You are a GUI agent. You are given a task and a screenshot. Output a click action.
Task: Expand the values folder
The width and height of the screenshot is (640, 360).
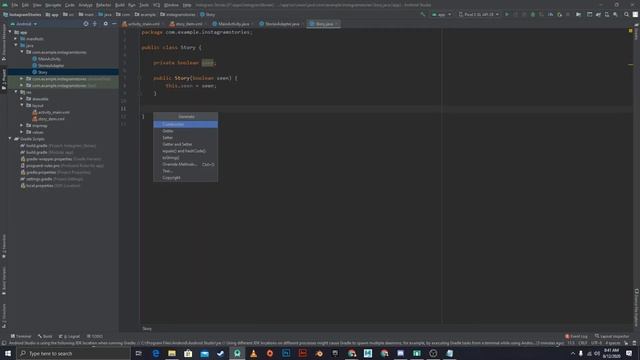[22, 132]
